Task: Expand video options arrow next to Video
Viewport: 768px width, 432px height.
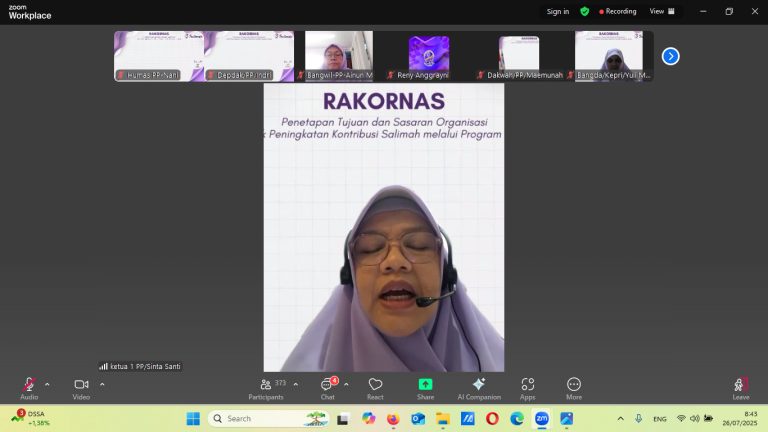Action: 102,384
